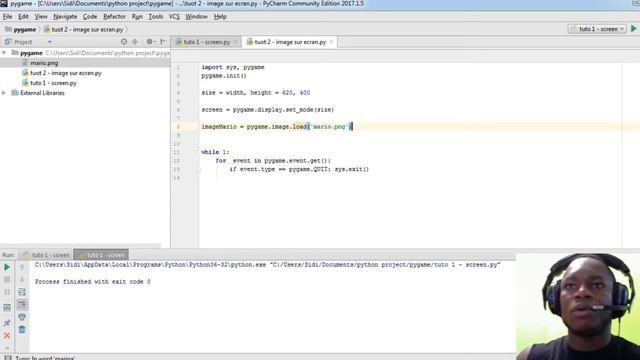Click the 'mario.png' string in code
640x360 pixels.
(x=329, y=127)
